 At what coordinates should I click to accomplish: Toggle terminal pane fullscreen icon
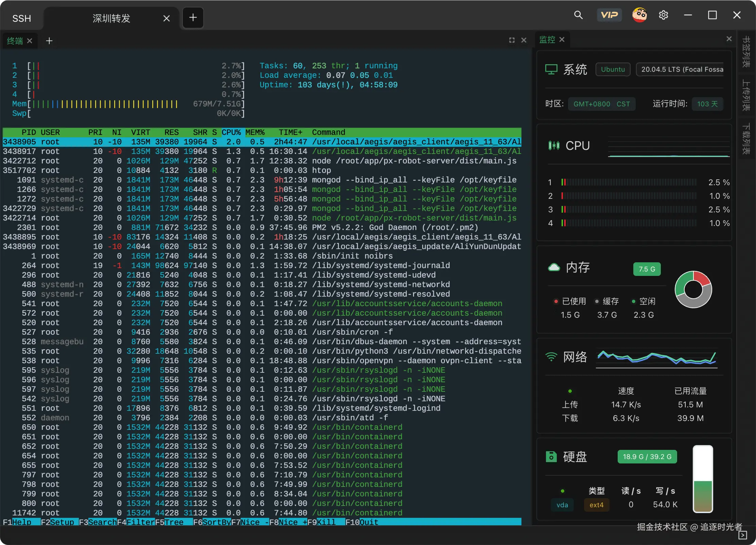point(512,40)
